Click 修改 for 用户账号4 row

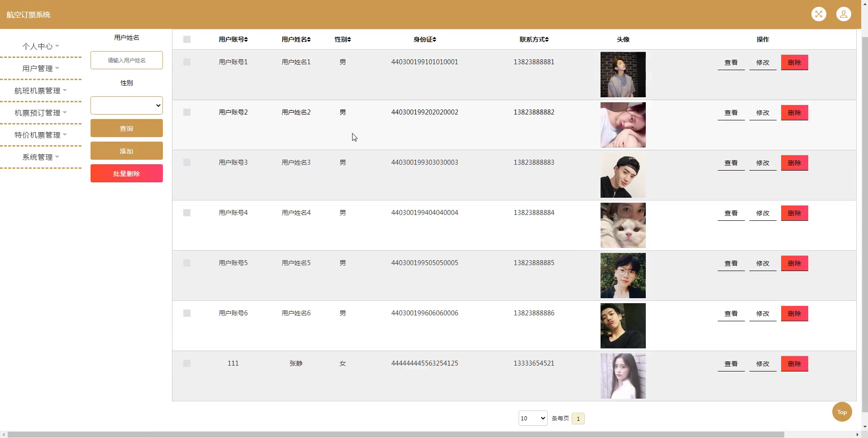point(763,213)
